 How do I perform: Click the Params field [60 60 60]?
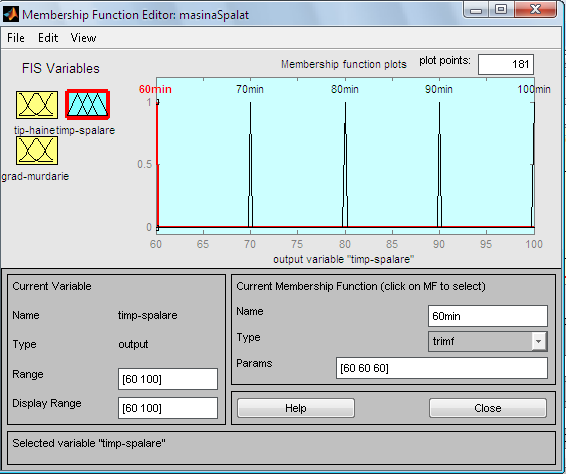441,368
